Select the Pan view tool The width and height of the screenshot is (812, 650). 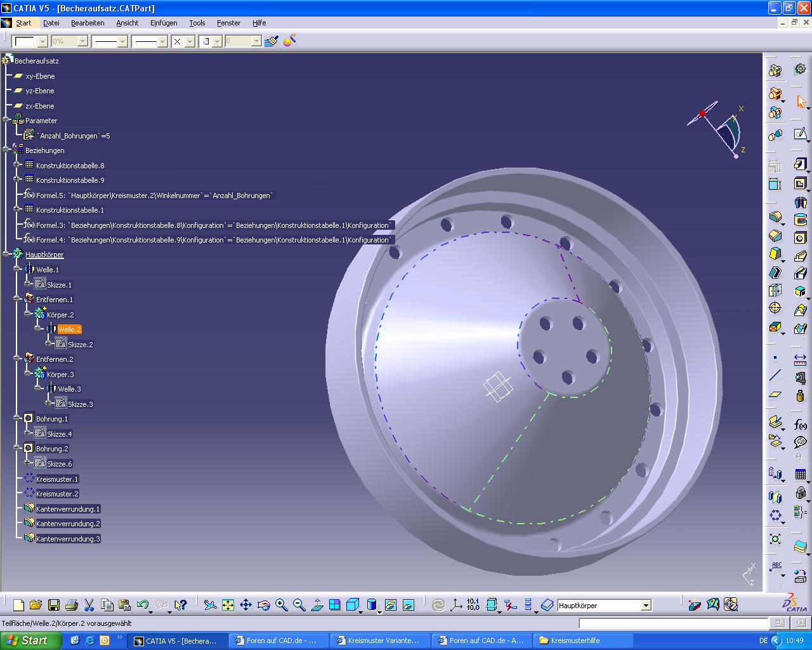[246, 605]
